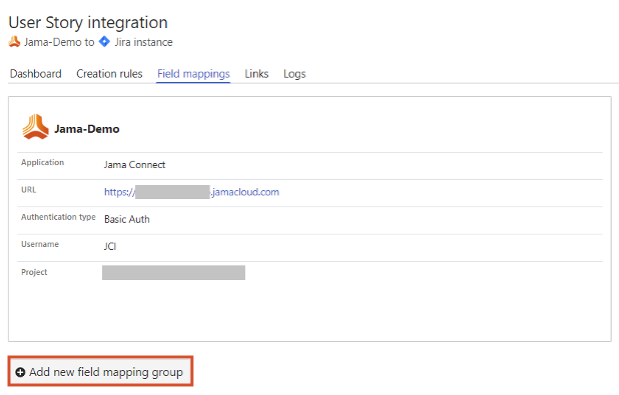Click the Authentication type label
The image size is (619, 395).
tap(58, 217)
